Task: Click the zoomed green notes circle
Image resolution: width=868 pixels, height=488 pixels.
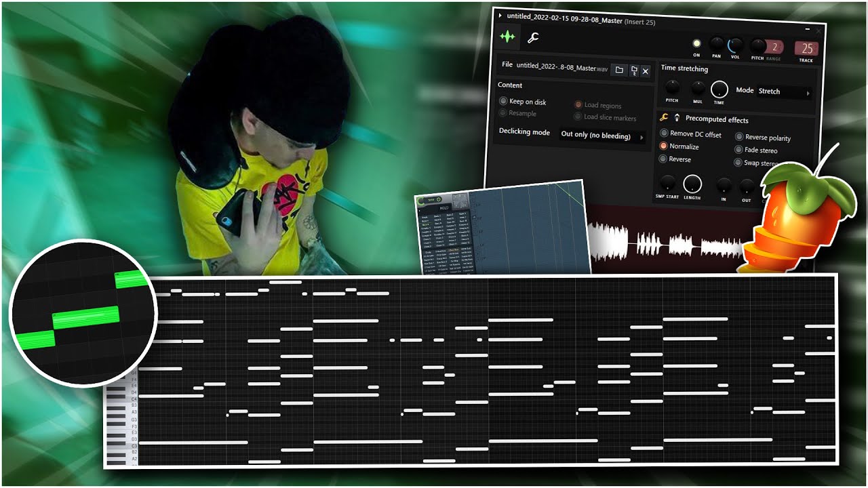Action: pyautogui.click(x=83, y=312)
